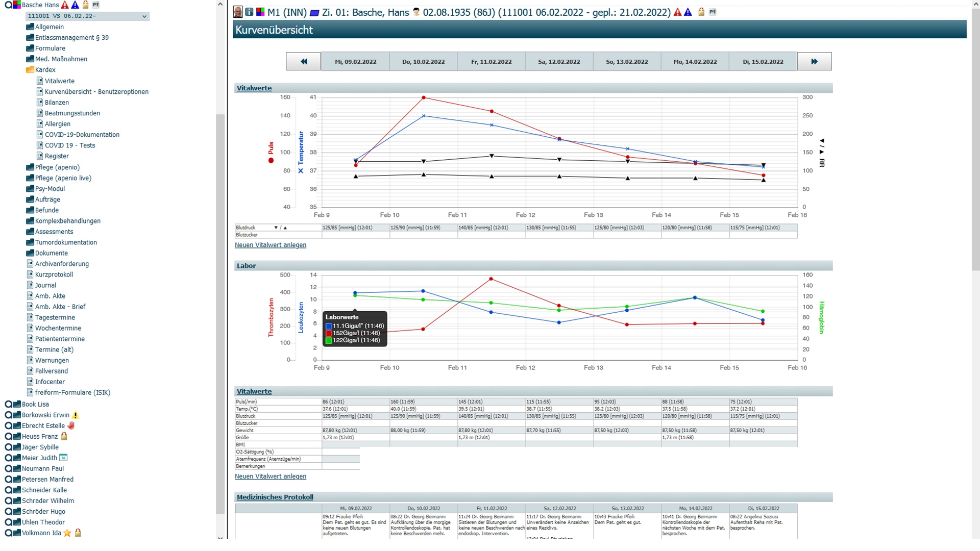
Task: Click padlock icon next to Basche Hans in tree
Action: point(86,5)
